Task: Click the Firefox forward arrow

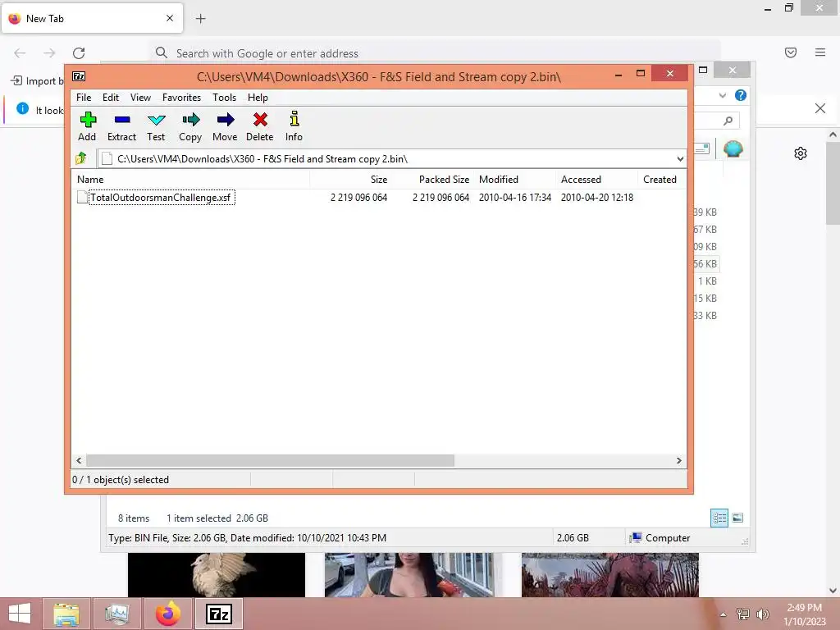Action: (49, 52)
